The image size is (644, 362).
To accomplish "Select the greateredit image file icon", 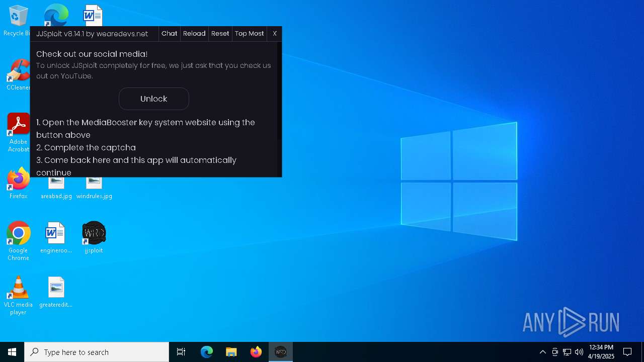I will [x=56, y=292].
